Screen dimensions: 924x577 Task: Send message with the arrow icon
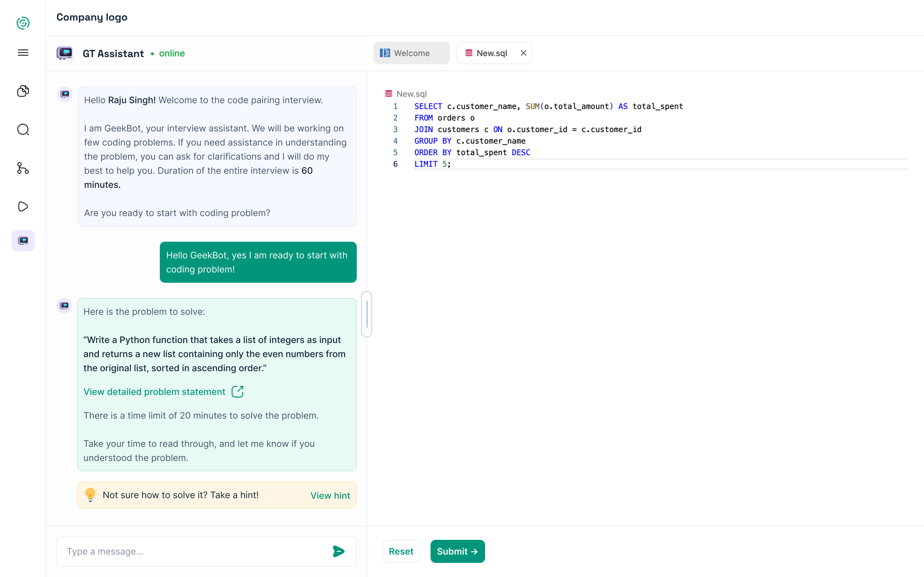[x=338, y=551]
